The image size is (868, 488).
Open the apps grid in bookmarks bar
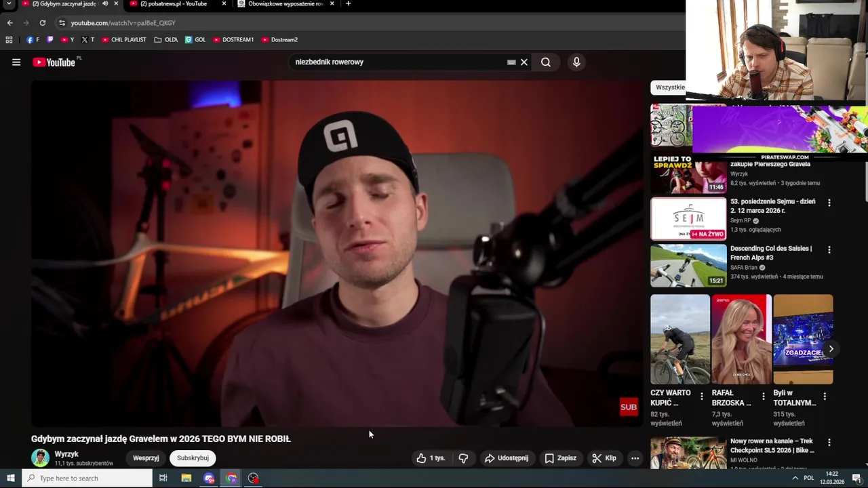coord(9,40)
